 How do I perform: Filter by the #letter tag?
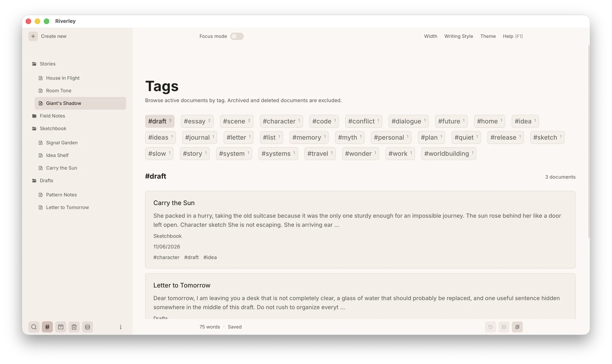(238, 138)
